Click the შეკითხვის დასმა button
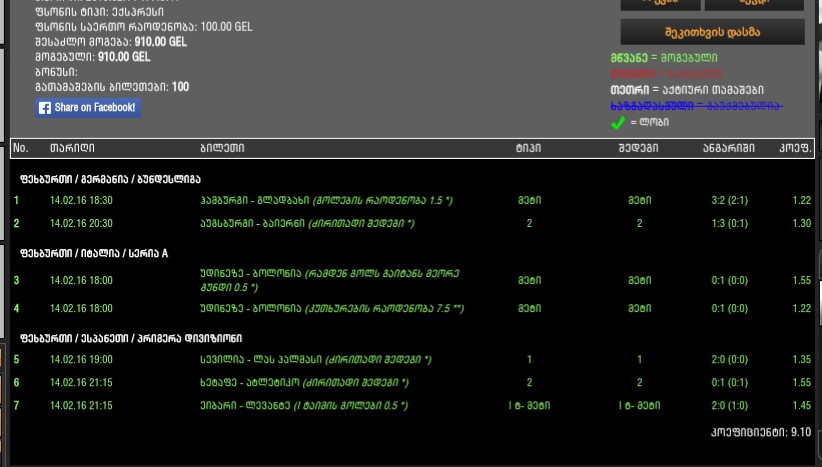This screenshot has width=822, height=467. click(x=712, y=32)
